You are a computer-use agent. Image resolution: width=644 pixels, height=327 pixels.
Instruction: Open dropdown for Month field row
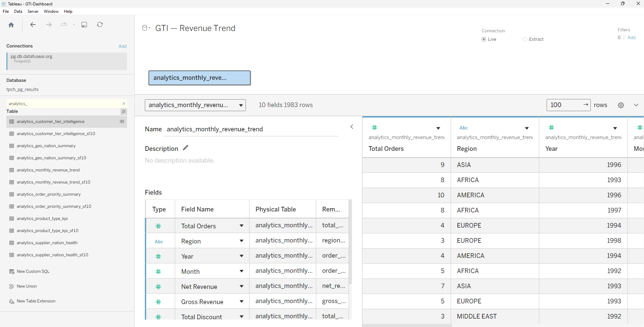tap(241, 271)
